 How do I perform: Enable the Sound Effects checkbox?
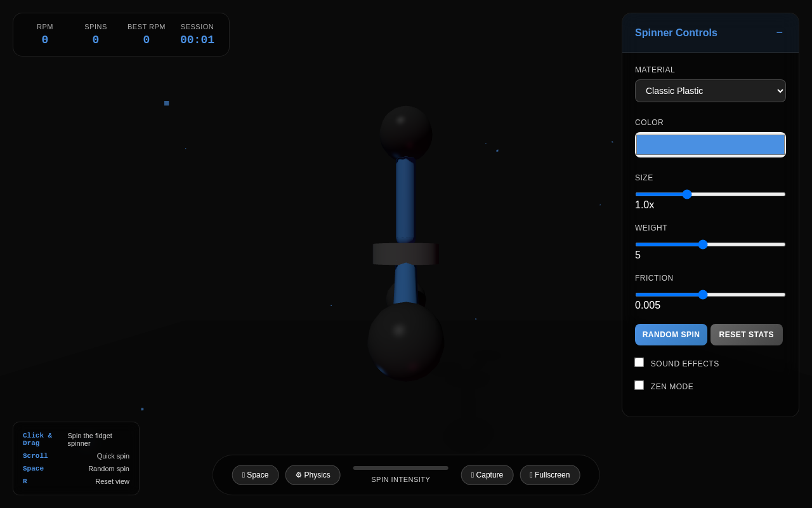click(639, 362)
